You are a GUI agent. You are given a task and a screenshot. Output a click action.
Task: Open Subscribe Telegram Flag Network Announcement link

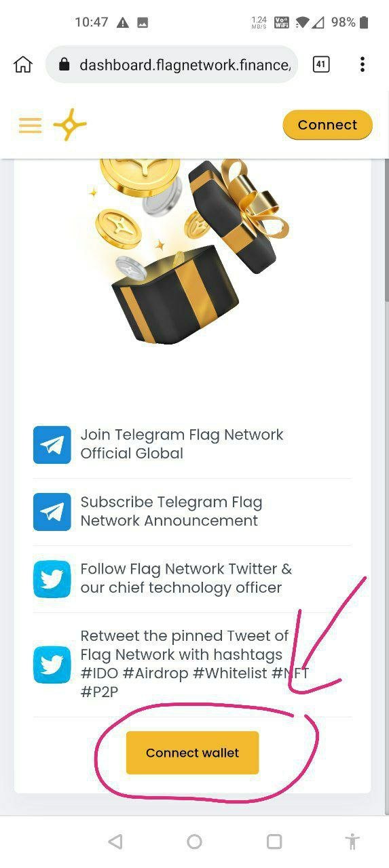point(192,511)
